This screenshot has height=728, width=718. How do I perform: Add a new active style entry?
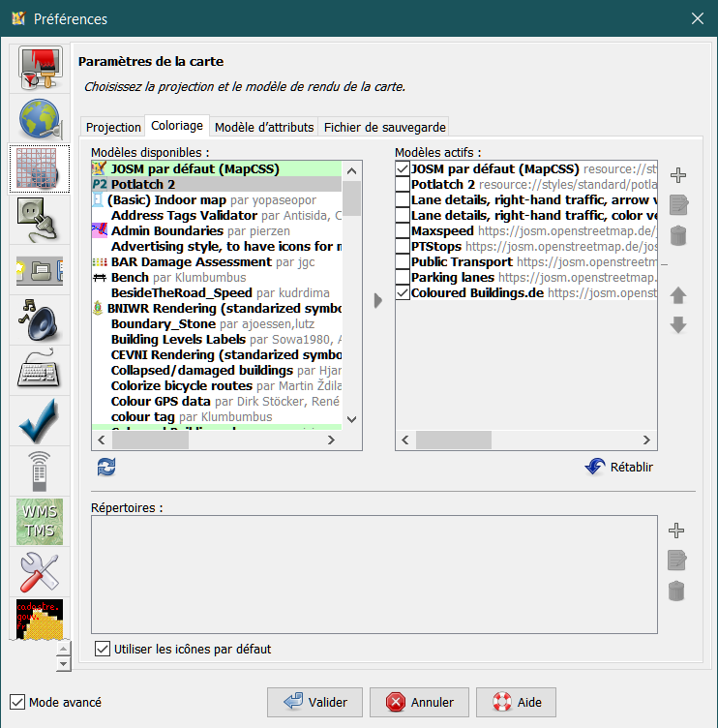pyautogui.click(x=678, y=175)
